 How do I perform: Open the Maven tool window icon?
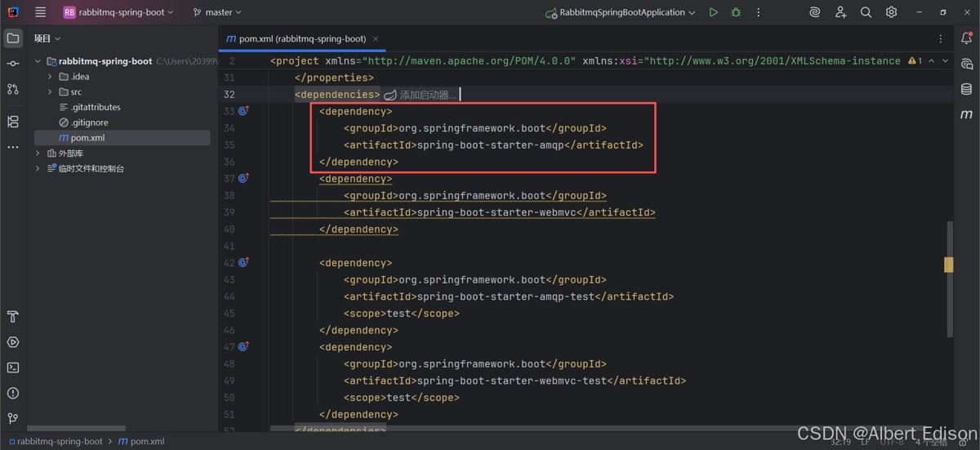coord(967,114)
